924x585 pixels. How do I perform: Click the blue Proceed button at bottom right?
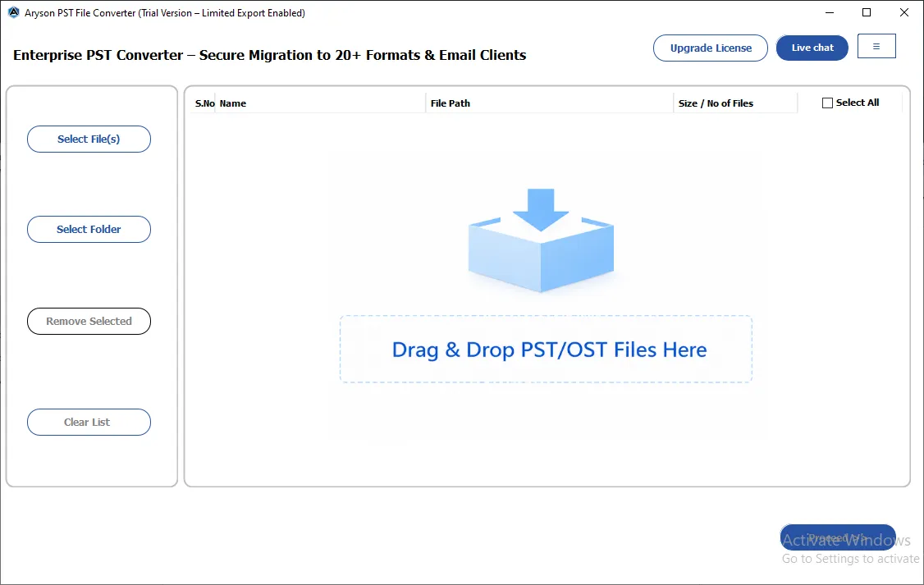[837, 537]
